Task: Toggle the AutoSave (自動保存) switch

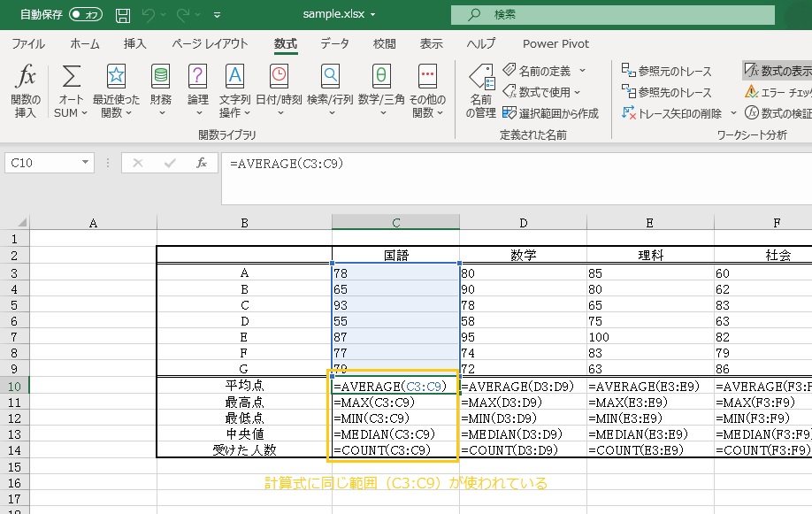Action: click(85, 15)
